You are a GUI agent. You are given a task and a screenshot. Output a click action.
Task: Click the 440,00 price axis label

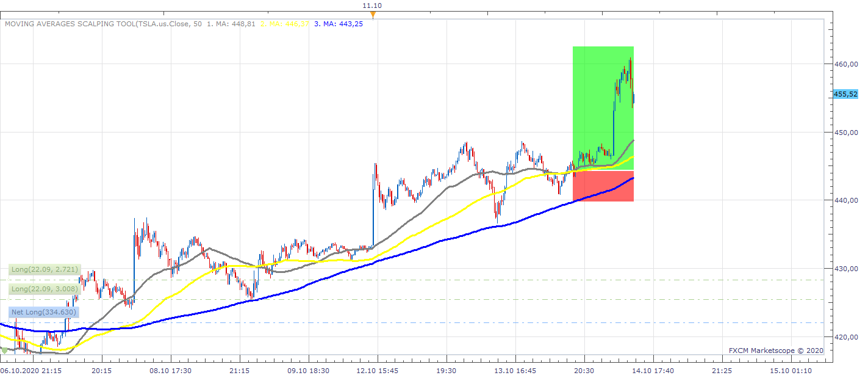(845, 200)
